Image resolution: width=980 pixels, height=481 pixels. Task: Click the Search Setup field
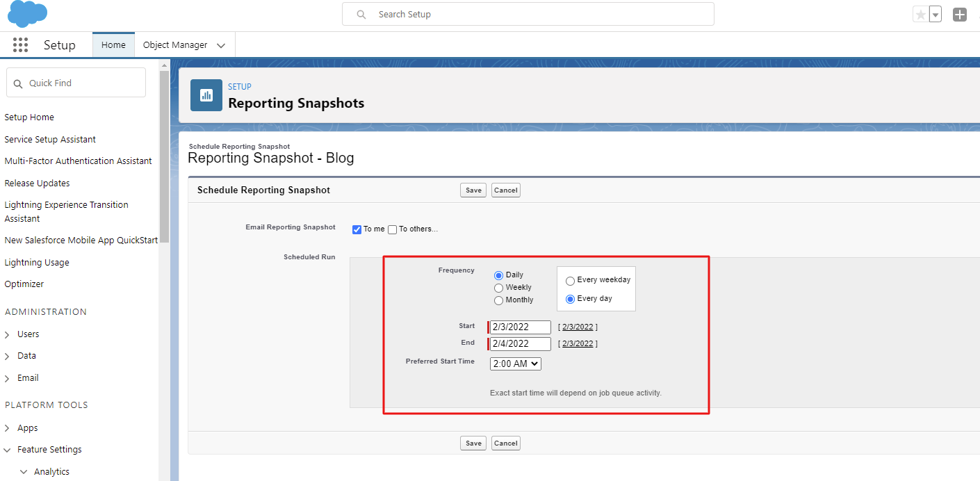[x=528, y=14]
